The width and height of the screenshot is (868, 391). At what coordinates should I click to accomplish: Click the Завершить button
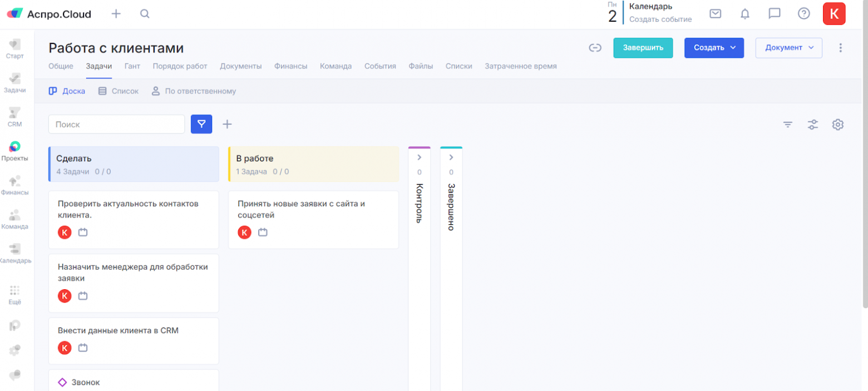tap(643, 48)
